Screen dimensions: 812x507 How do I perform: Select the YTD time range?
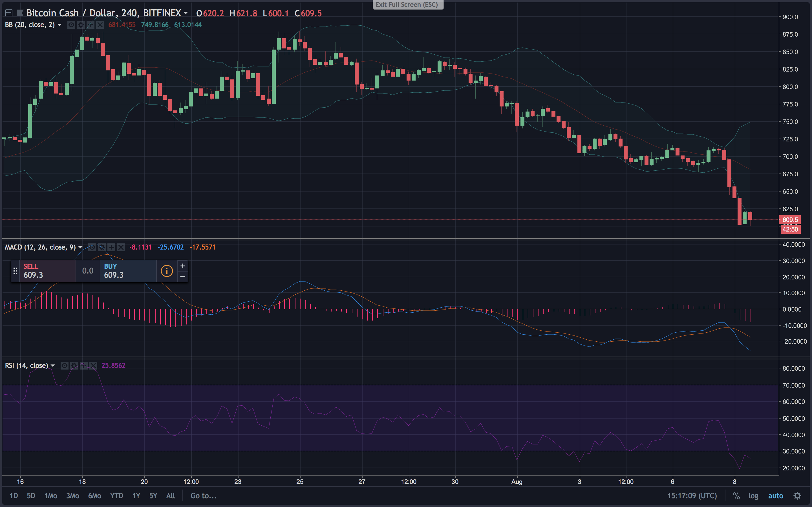pos(116,496)
